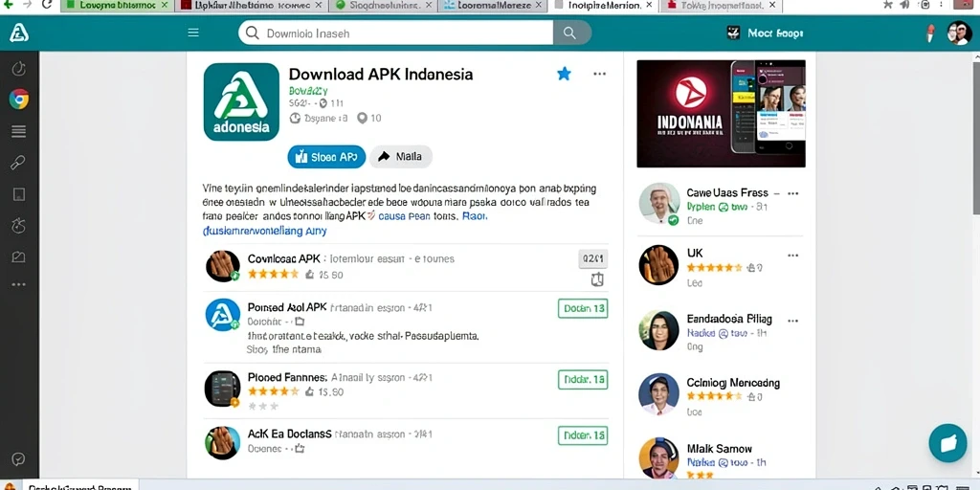Click the square page icon in the sidebar
The height and width of the screenshot is (490, 980).
[19, 194]
